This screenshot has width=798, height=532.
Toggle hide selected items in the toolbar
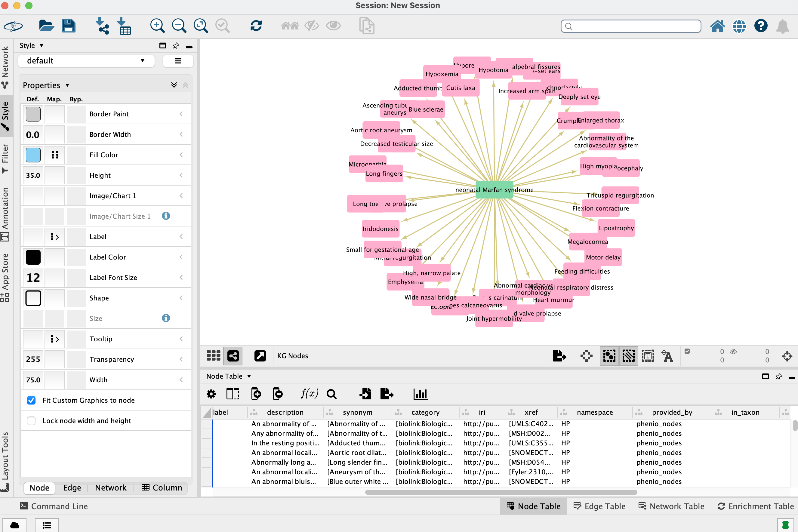311,26
